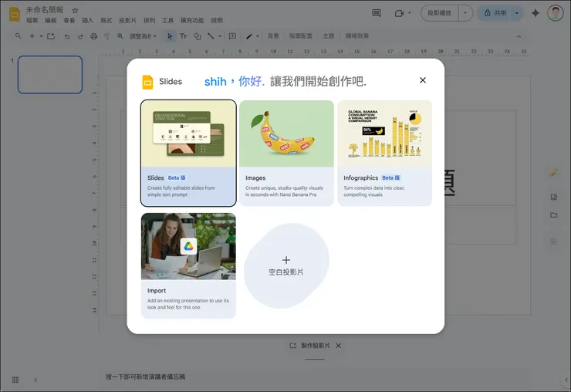Click the 製作投影片 chip
Screen dimensions: 571x392
click(x=310, y=346)
